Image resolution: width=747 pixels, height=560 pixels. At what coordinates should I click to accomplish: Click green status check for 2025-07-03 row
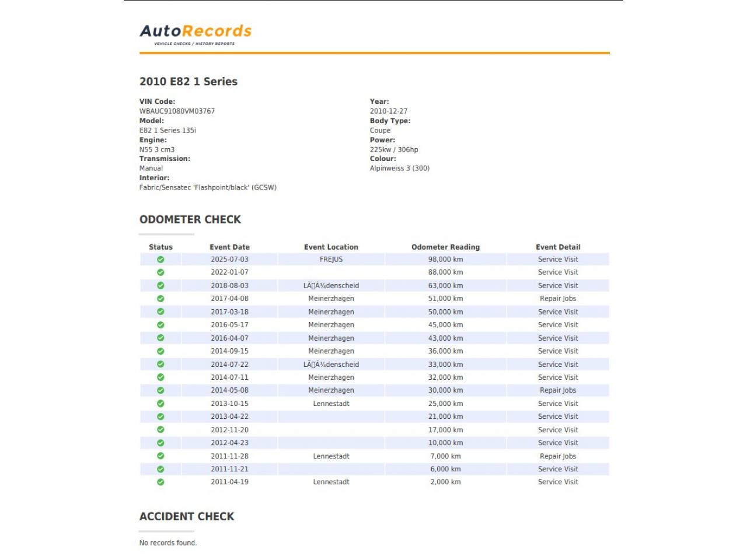160,260
